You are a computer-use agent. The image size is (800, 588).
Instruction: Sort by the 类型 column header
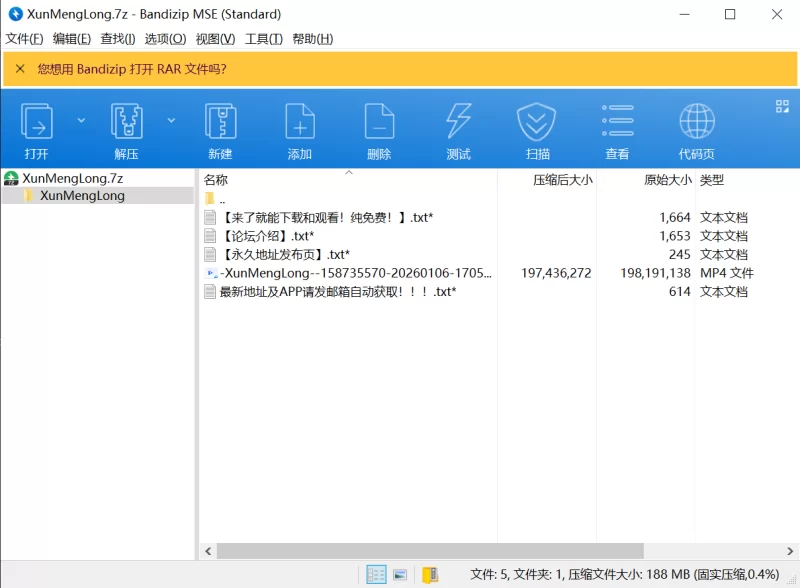coord(712,180)
